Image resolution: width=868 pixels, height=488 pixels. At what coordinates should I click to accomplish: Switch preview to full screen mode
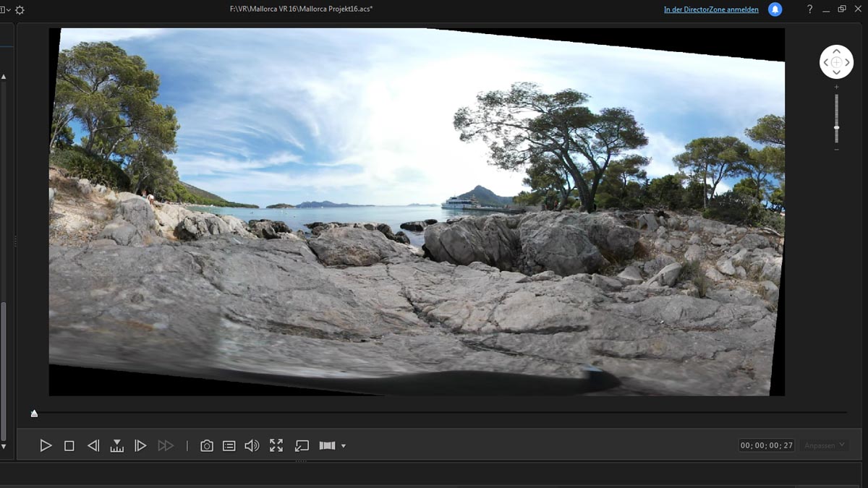(276, 446)
